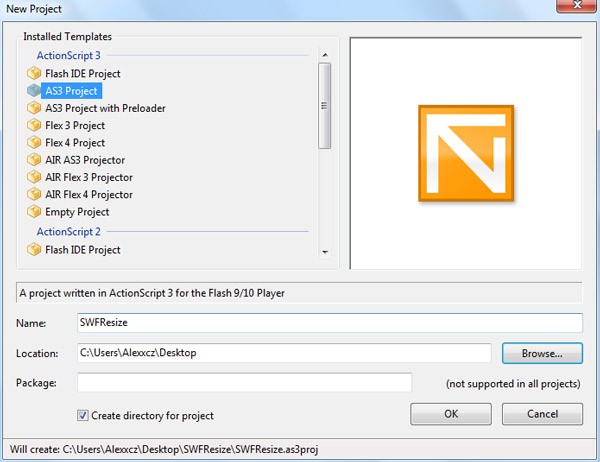This screenshot has width=600, height=462.
Task: Click the ActionScript 3 Flash IDE Project icon
Action: click(x=34, y=73)
